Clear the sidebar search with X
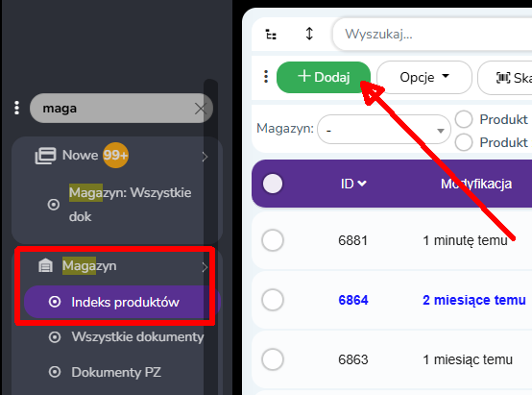 [201, 109]
